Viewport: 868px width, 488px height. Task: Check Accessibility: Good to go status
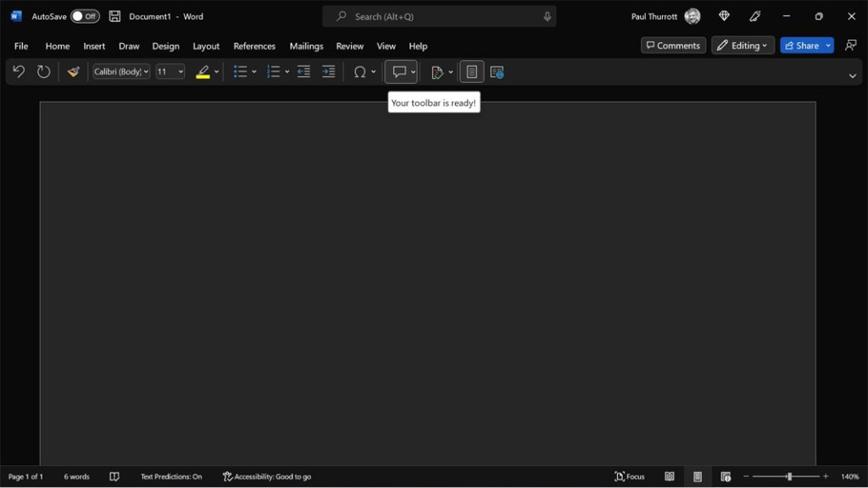click(x=267, y=476)
